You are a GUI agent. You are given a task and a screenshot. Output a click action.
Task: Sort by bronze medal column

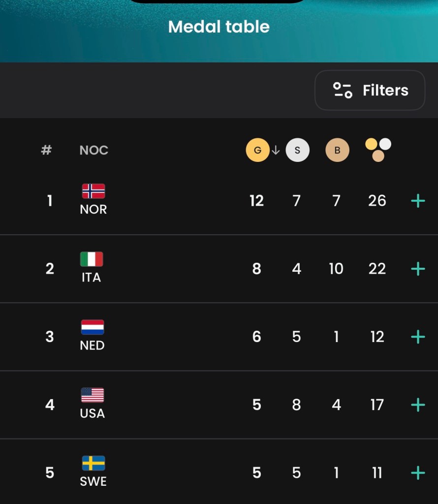[x=337, y=151]
